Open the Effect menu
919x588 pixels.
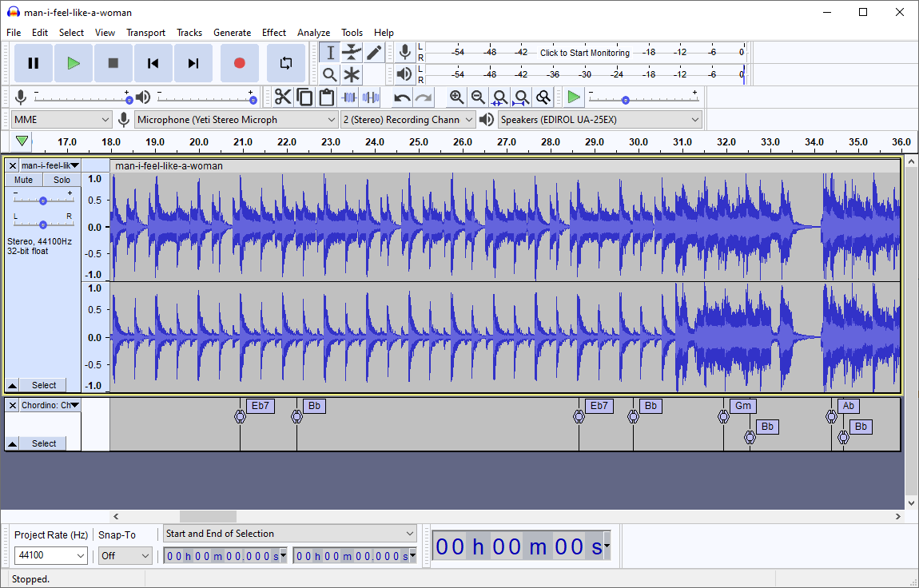(x=274, y=33)
